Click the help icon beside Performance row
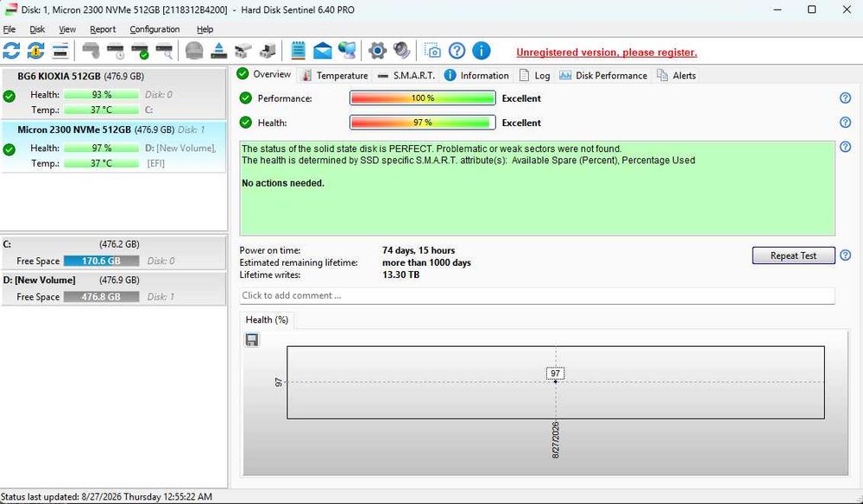The width and height of the screenshot is (863, 504). 846,98
